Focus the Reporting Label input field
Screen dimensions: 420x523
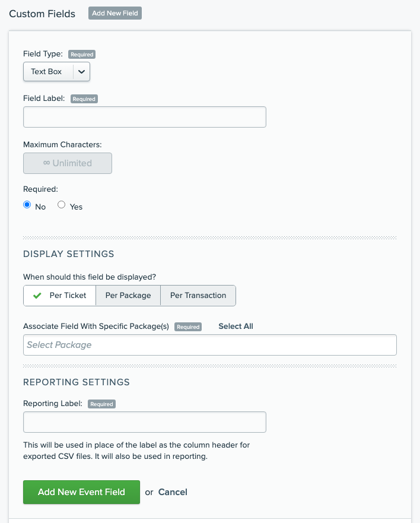[x=145, y=422]
